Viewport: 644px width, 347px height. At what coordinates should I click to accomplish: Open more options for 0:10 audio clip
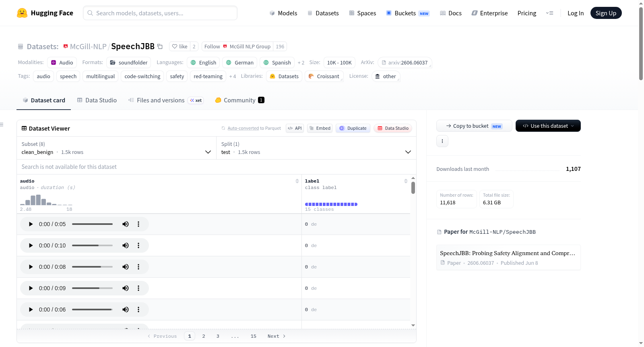[138, 245]
